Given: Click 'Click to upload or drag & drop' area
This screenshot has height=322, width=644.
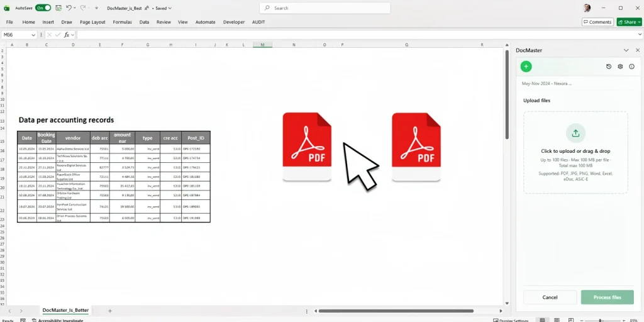Looking at the screenshot, I should tap(575, 151).
